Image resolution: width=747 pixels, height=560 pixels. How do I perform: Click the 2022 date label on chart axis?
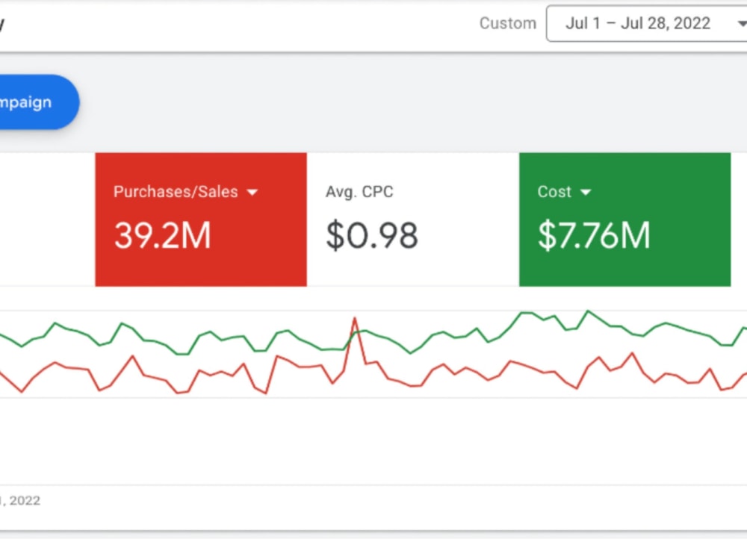tap(20, 500)
